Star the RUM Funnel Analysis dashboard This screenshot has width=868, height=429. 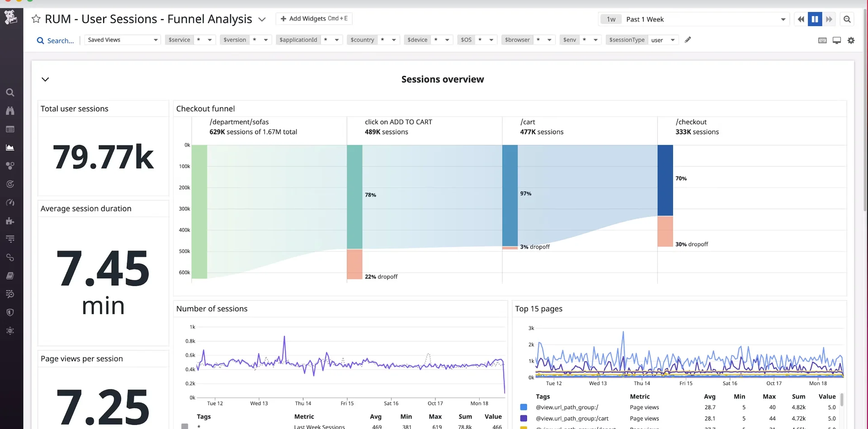36,19
